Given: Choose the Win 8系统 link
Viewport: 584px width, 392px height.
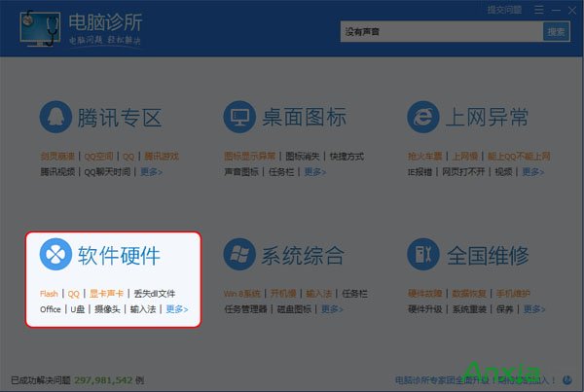Looking at the screenshot, I should 242,293.
